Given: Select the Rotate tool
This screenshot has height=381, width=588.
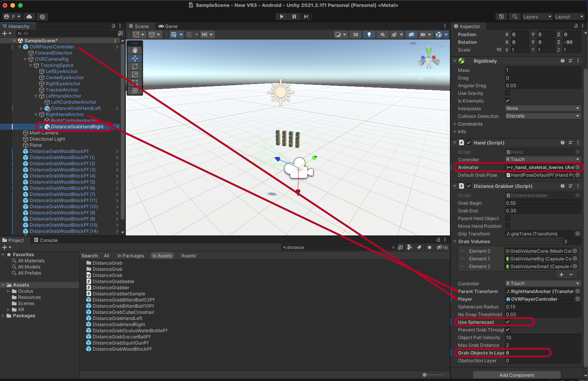Looking at the screenshot, I should pyautogui.click(x=135, y=66).
